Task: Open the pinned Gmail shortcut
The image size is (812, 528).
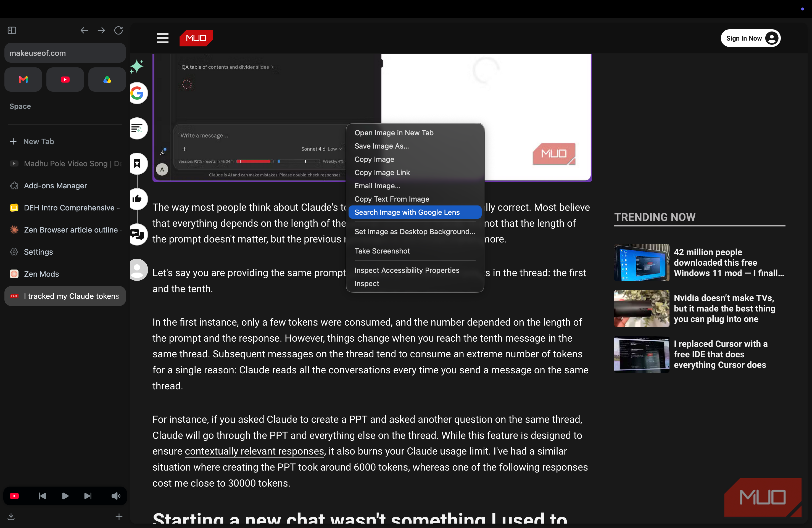Action: pyautogui.click(x=23, y=80)
